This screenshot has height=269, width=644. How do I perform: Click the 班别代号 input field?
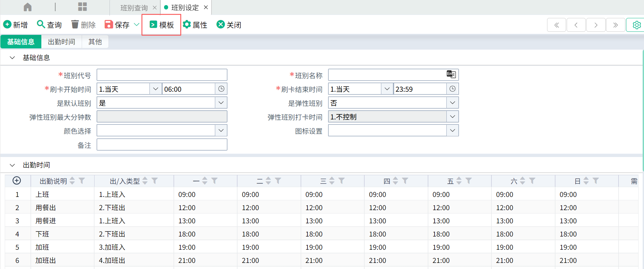point(162,75)
